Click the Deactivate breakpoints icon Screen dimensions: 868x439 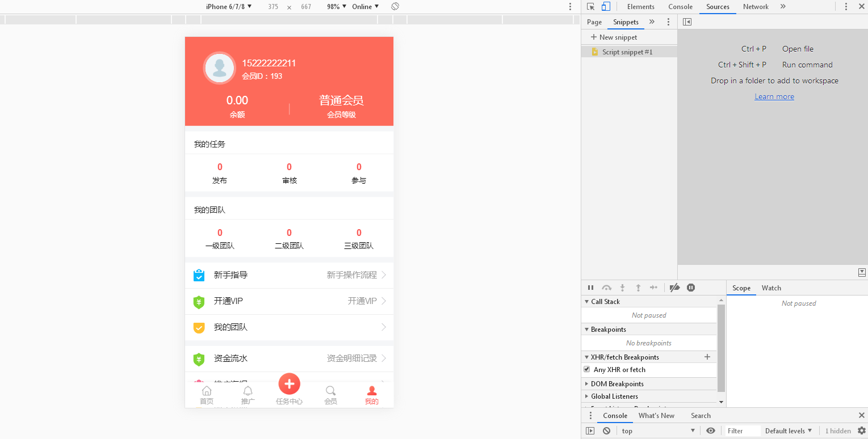[x=675, y=288]
